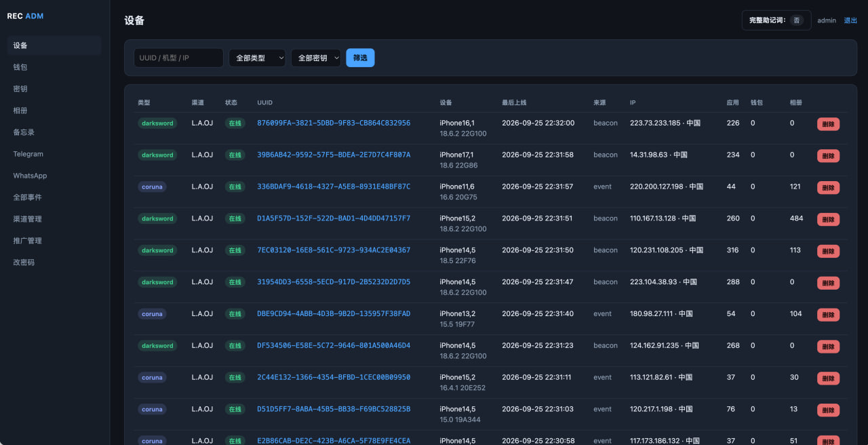868x445 pixels.
Task: Expand the 全部密钥 dropdown
Action: [x=316, y=58]
